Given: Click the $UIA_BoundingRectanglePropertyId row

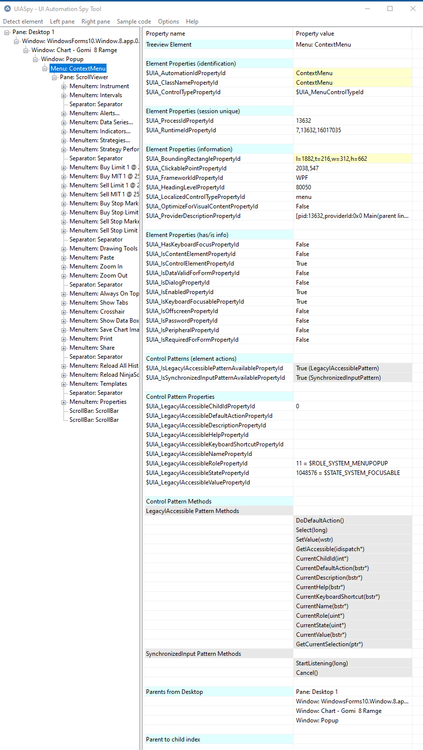Looking at the screenshot, I should tap(278, 159).
